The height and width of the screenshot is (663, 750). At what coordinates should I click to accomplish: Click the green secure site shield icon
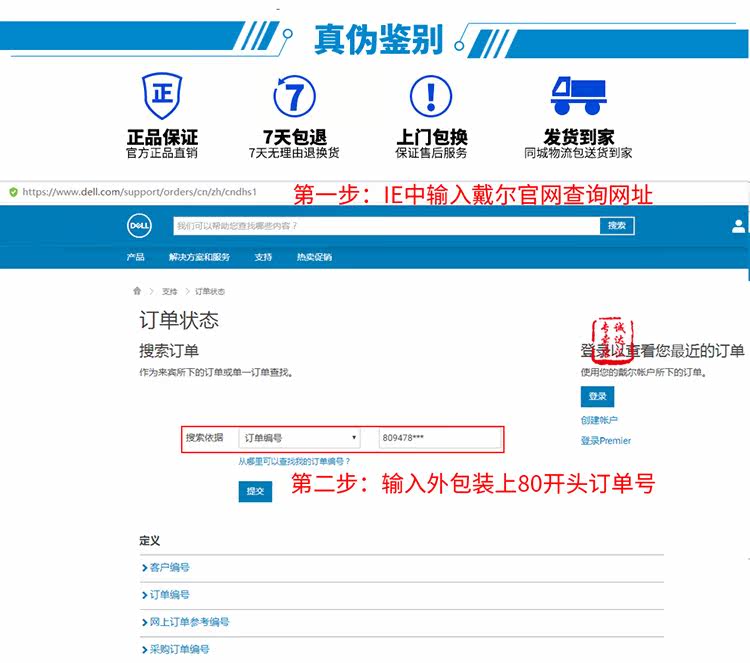13,192
